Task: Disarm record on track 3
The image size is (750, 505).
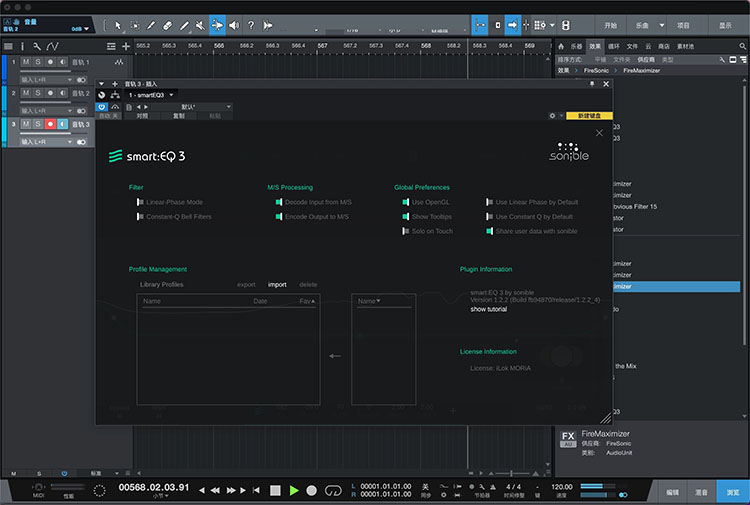Action: (50, 124)
